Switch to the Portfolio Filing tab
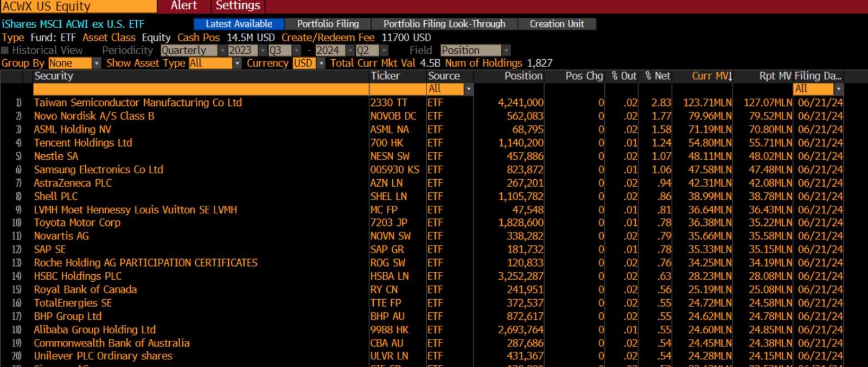Viewport: 868px width, 367px height. tap(328, 24)
